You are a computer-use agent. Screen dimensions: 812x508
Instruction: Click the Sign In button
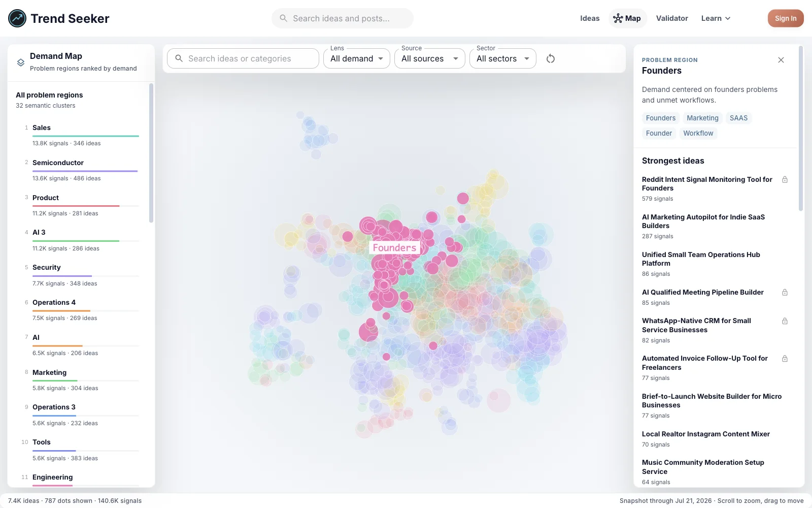786,18
